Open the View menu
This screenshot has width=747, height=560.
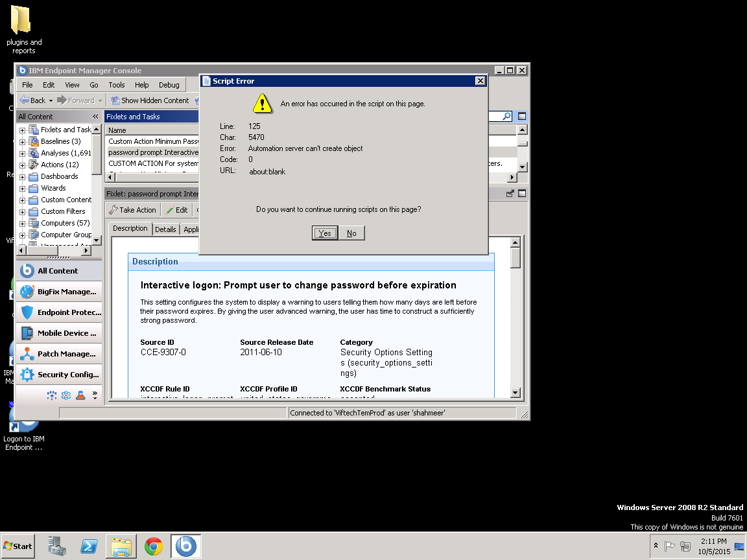click(72, 85)
